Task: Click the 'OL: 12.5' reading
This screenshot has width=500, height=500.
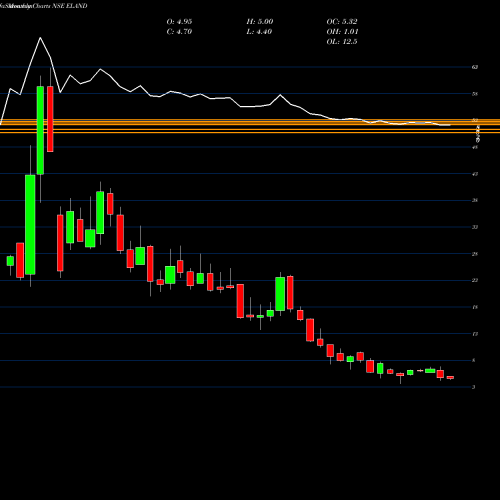Action: (x=342, y=42)
